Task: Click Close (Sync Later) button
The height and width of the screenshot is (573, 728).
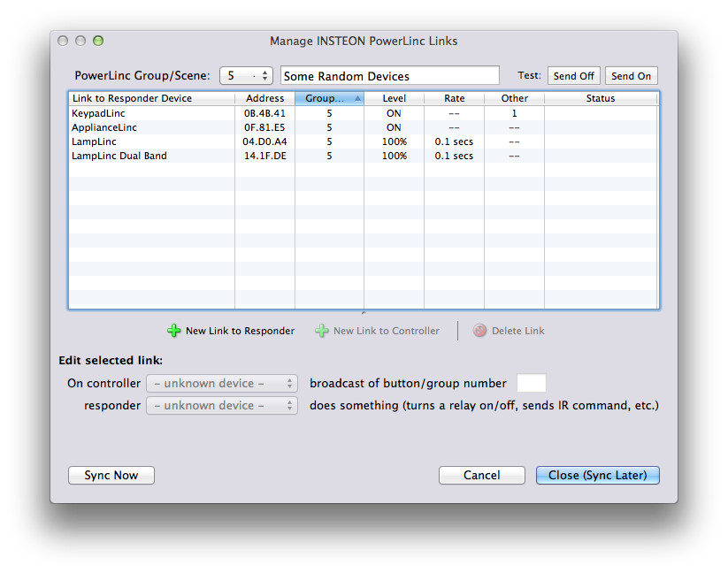Action: click(x=598, y=475)
